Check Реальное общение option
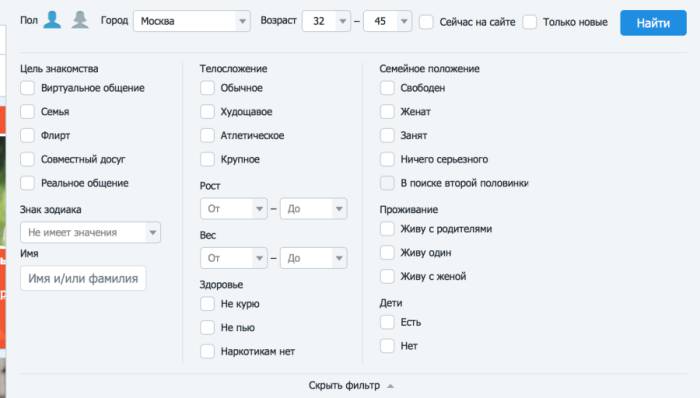Image resolution: width=700 pixels, height=398 pixels. click(27, 183)
